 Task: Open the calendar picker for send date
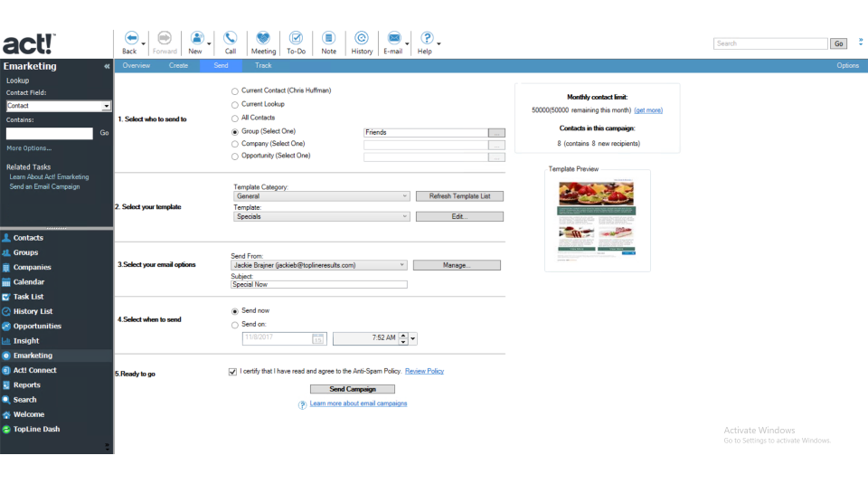(317, 338)
